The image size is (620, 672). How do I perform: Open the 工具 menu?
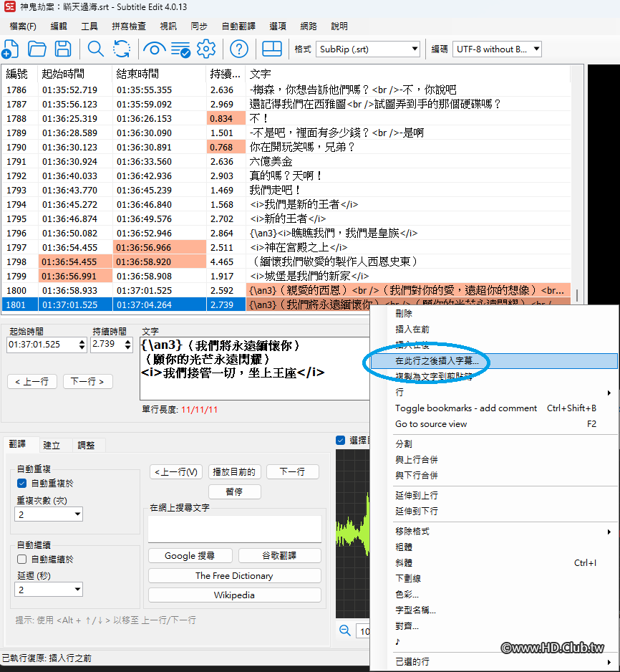click(x=89, y=26)
